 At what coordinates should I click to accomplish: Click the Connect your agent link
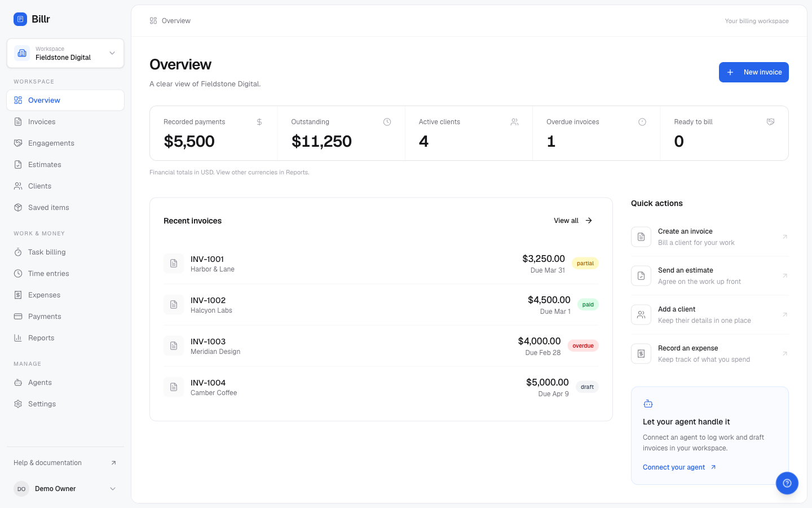[x=679, y=467]
